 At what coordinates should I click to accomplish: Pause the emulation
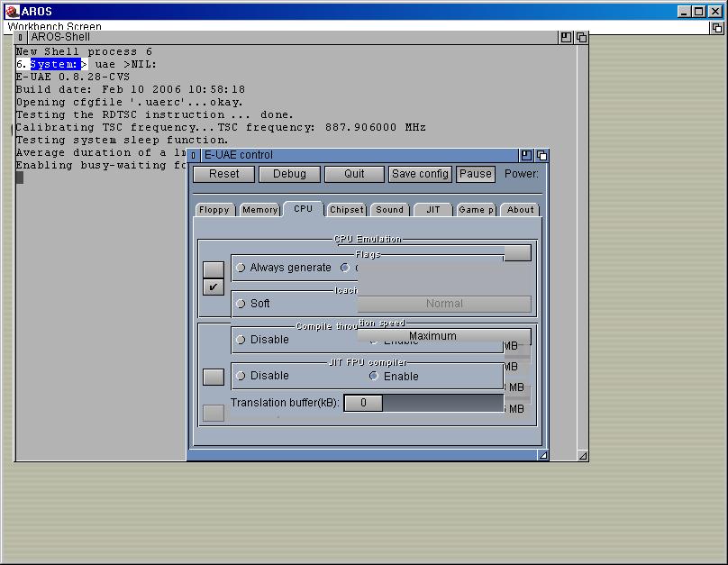(x=476, y=174)
